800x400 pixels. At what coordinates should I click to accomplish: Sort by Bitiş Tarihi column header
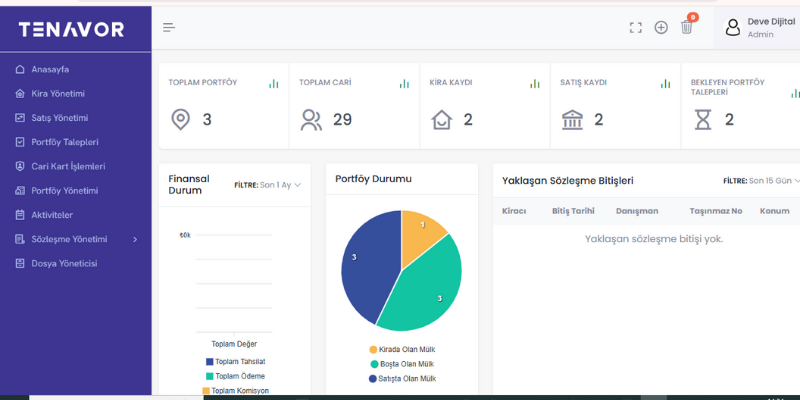[x=573, y=211]
